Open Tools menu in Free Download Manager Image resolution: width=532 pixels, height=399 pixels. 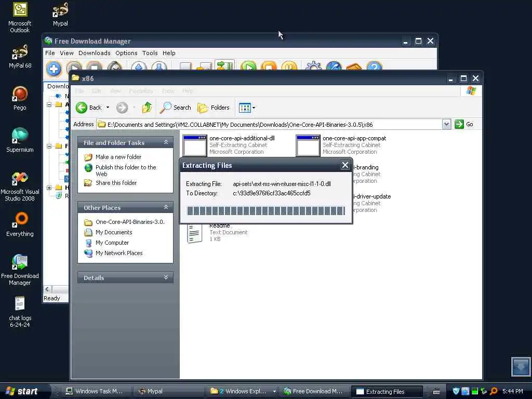coord(150,53)
